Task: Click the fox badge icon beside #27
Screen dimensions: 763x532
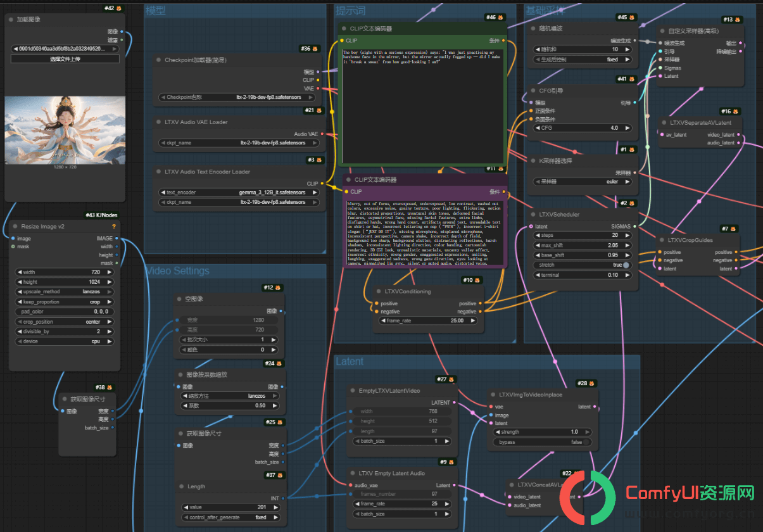Action: 453,379
